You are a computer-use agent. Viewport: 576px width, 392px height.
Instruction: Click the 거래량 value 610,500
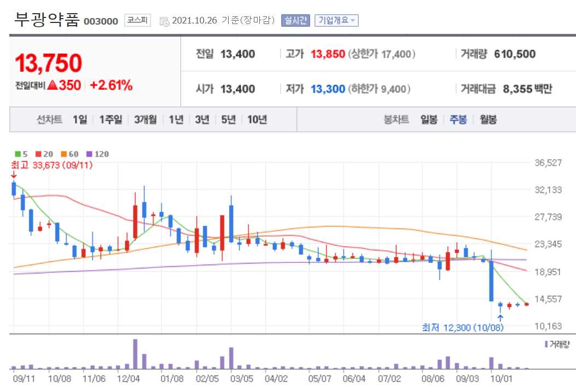click(x=515, y=54)
